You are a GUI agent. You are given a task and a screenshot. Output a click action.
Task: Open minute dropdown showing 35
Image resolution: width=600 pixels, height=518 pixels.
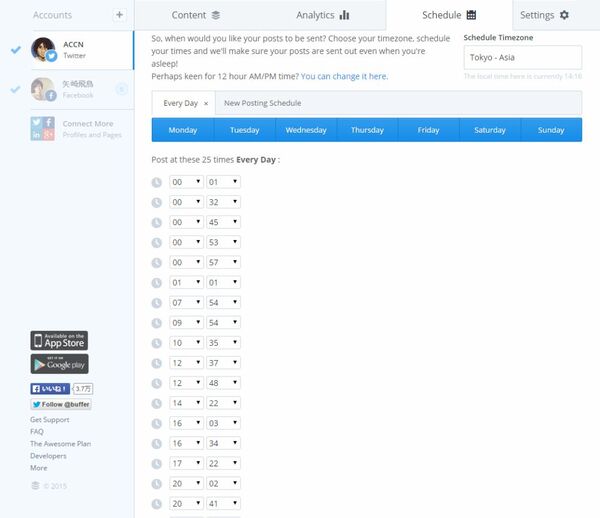click(223, 343)
